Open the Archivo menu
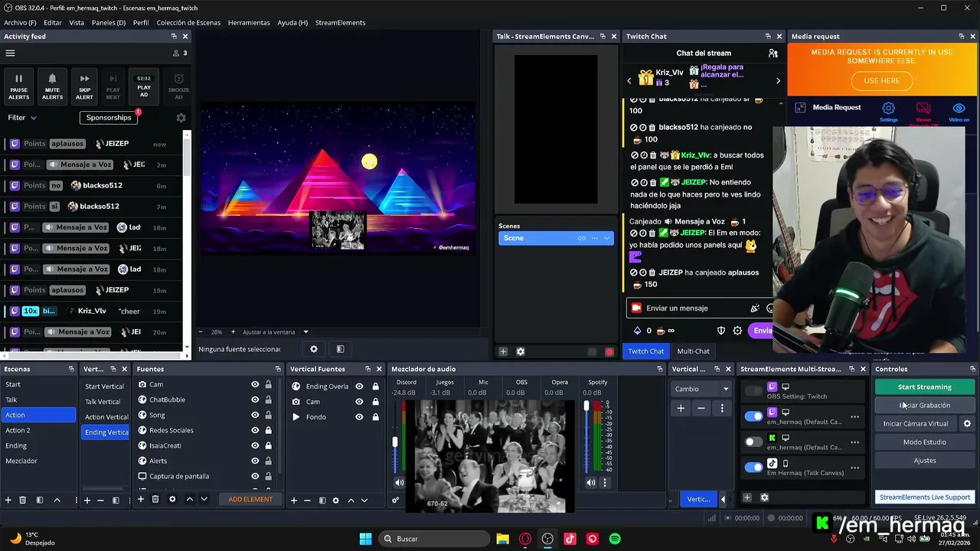The height and width of the screenshot is (551, 980). (x=20, y=23)
